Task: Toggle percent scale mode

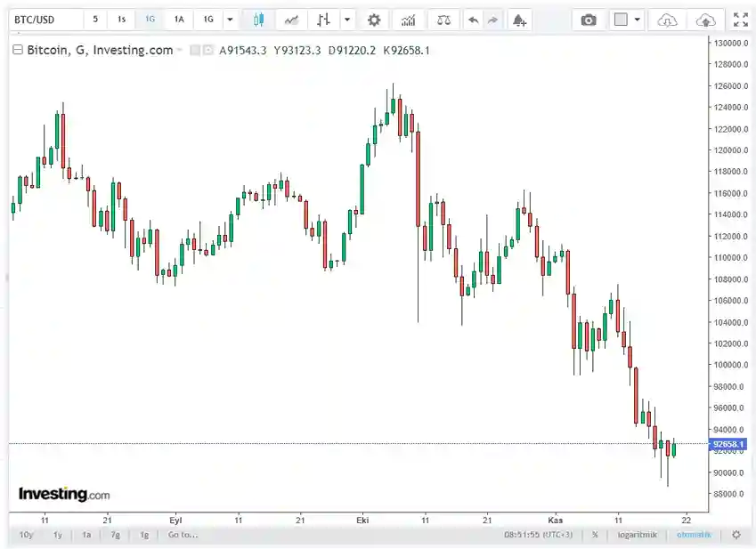Action: point(594,535)
